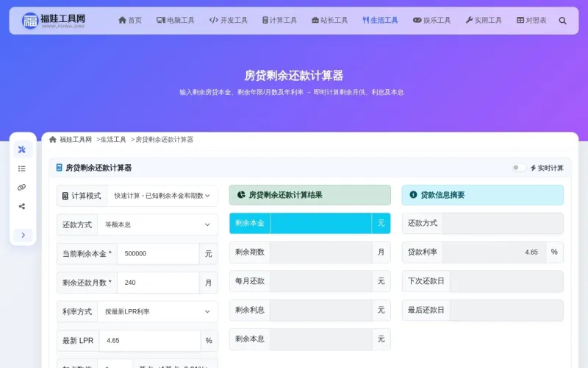Click the 剩余利息 result field
Image resolution: width=588 pixels, height=368 pixels.
(x=320, y=310)
